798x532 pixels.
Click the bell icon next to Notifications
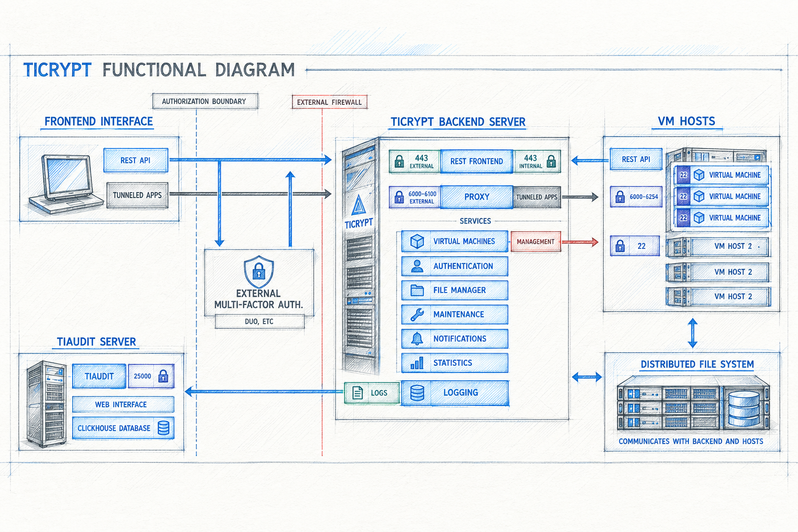(417, 339)
